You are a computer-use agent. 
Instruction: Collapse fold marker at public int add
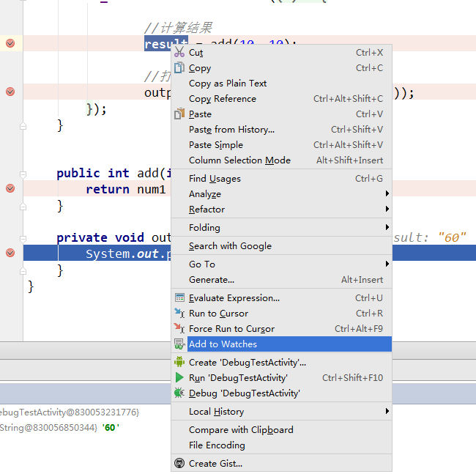click(x=23, y=174)
